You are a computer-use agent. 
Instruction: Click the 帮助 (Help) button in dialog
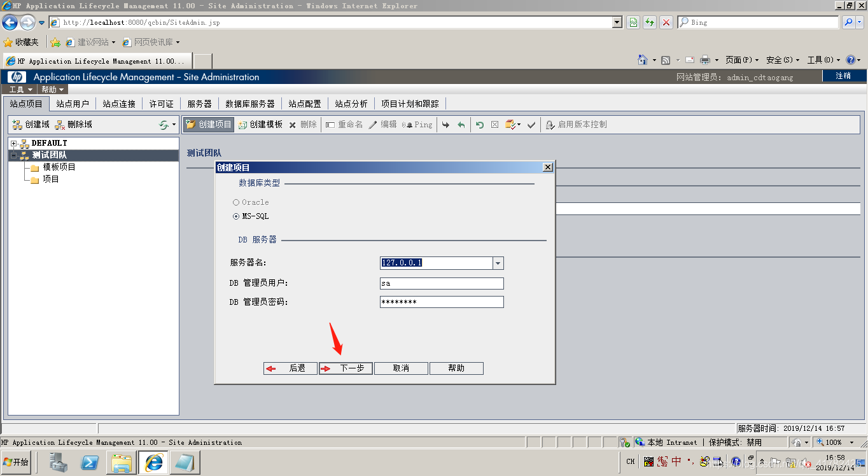pyautogui.click(x=456, y=368)
